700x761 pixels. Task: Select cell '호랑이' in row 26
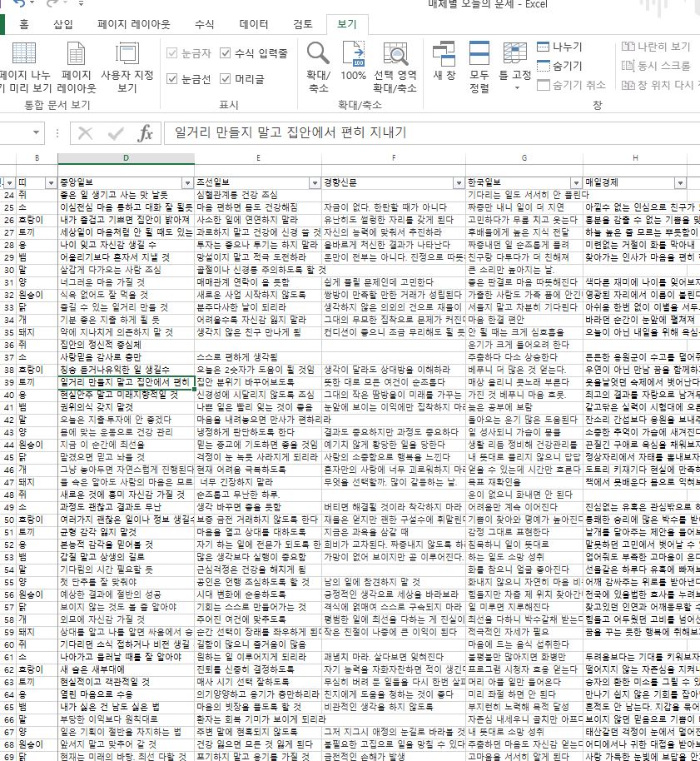(x=37, y=220)
